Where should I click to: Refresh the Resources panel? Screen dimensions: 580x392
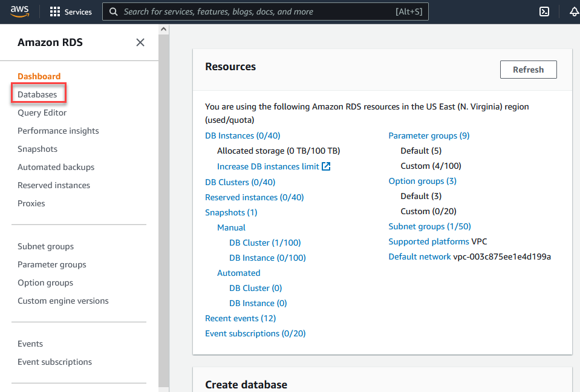click(528, 70)
